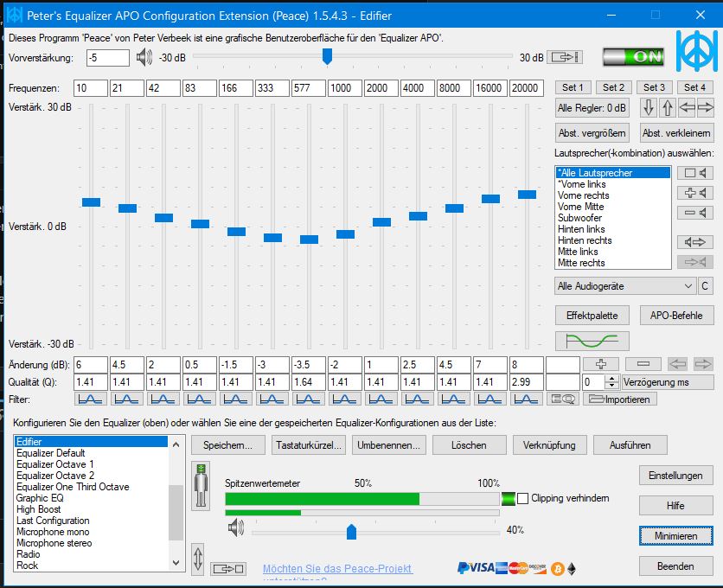723x588 pixels.
Task: Click Alle Regler: 0 dB button
Action: (x=592, y=108)
